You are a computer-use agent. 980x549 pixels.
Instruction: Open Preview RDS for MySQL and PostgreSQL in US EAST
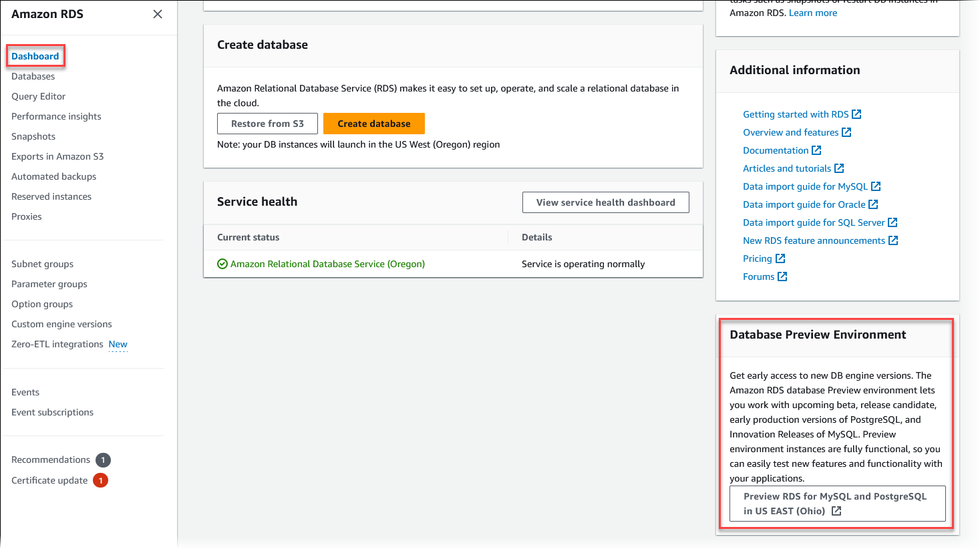(836, 504)
